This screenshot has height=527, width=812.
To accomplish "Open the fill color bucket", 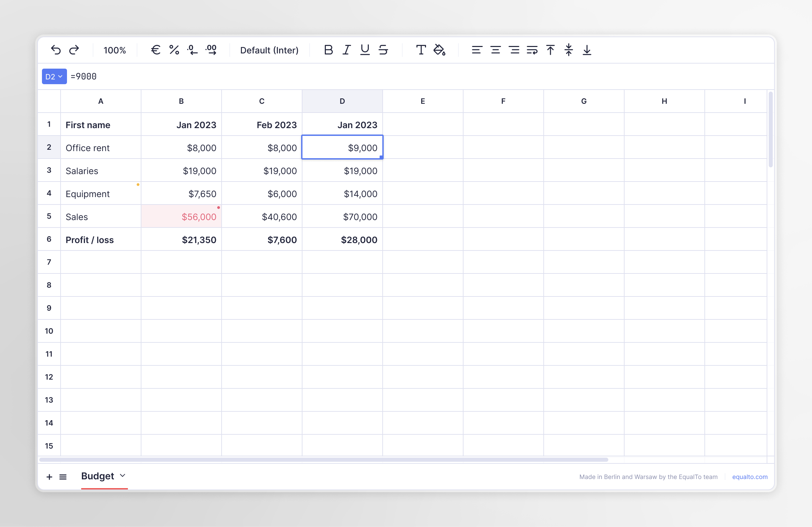I will click(x=439, y=50).
